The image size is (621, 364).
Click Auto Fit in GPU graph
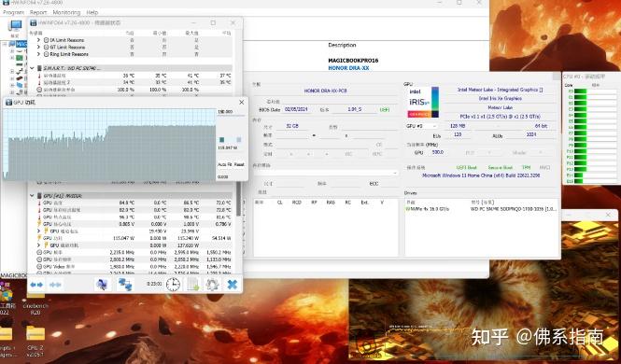click(x=224, y=164)
